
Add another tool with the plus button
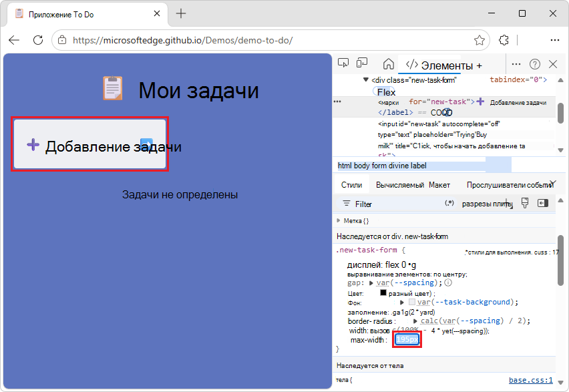pos(480,65)
